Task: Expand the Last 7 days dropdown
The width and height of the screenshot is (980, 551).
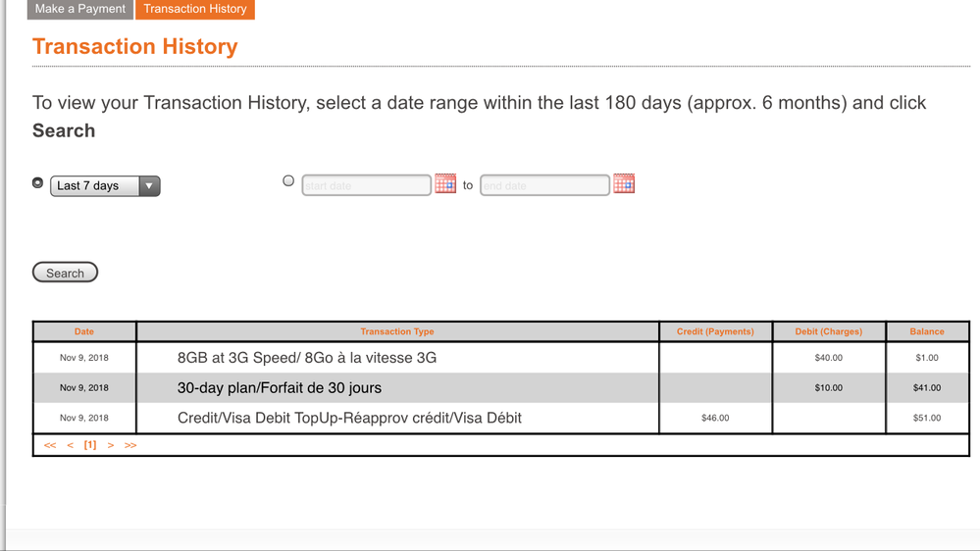Action: pyautogui.click(x=105, y=185)
